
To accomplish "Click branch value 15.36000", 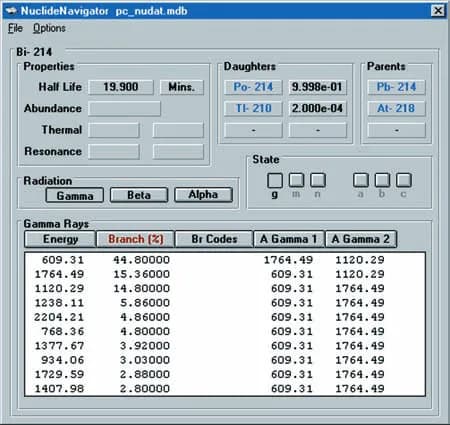I will (141, 274).
